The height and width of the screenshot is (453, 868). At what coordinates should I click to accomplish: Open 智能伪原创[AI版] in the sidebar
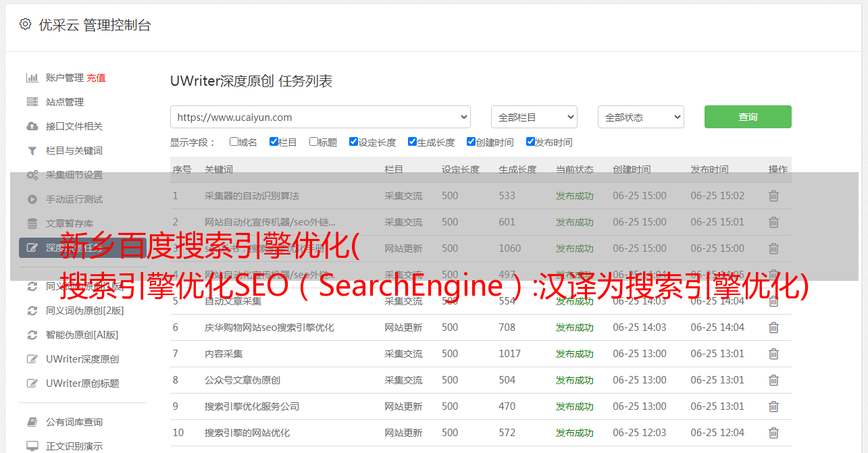click(x=82, y=335)
